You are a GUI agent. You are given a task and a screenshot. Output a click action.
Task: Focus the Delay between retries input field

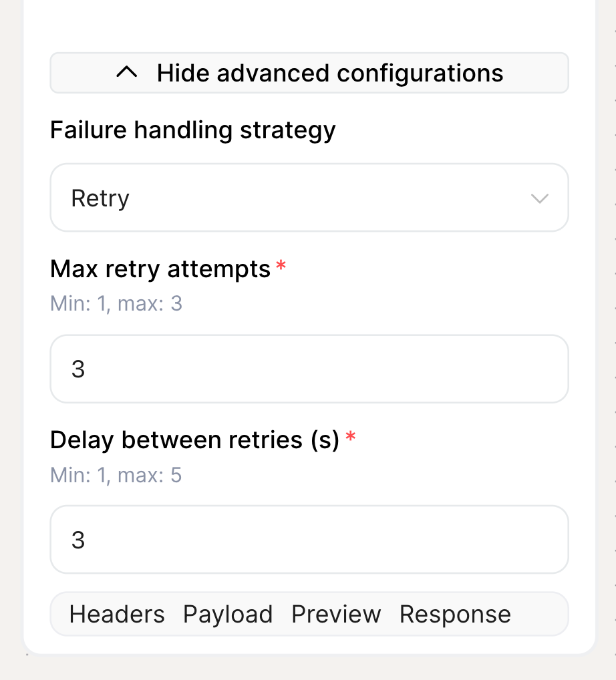pyautogui.click(x=309, y=539)
